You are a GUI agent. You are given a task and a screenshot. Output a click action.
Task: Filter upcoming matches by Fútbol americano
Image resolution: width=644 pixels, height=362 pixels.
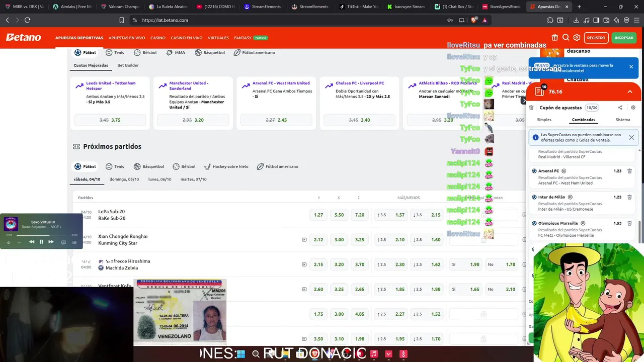pyautogui.click(x=277, y=166)
